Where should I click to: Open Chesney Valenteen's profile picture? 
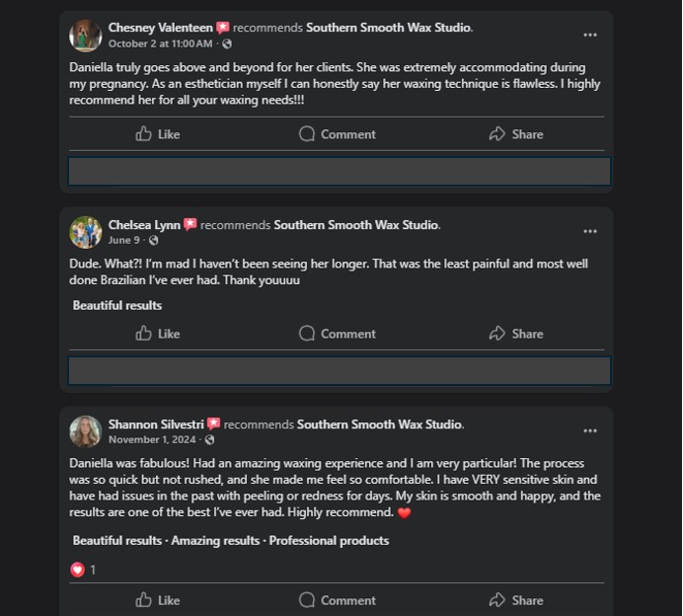click(x=86, y=36)
